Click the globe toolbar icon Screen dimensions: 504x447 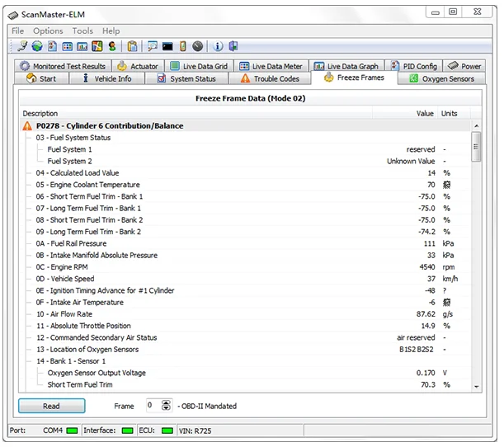(x=37, y=46)
